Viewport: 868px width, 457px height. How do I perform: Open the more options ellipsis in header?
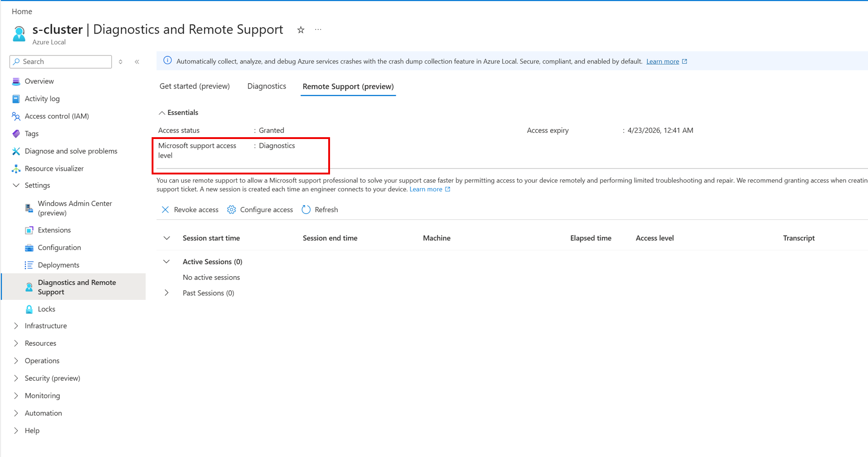click(318, 30)
